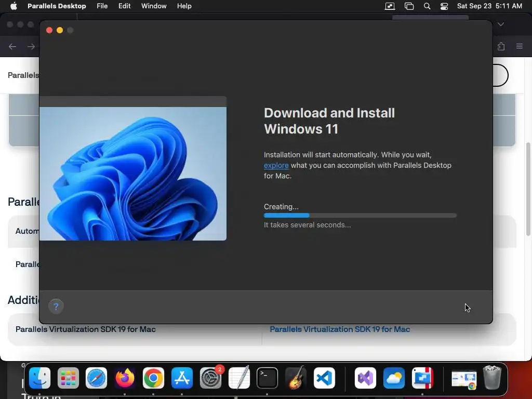532x399 pixels.
Task: Launch GarageBand from the Dock
Action: pos(296,378)
